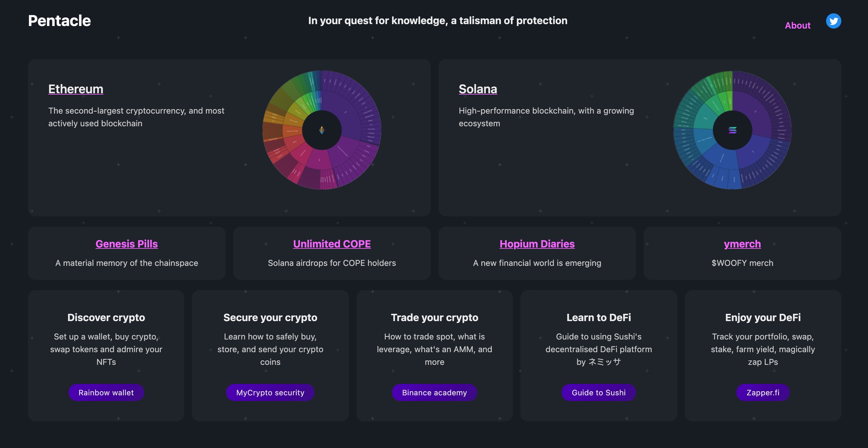Screen dimensions: 868x448
Task: Click the Solana logo at the chart center
Action: (x=733, y=131)
